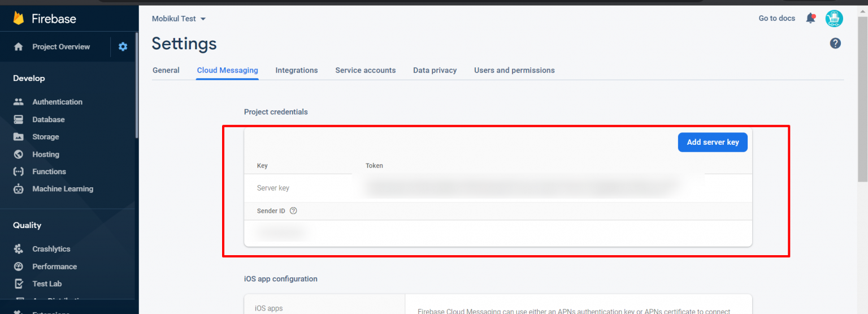Open the notifications bell icon
The image size is (868, 314).
810,18
